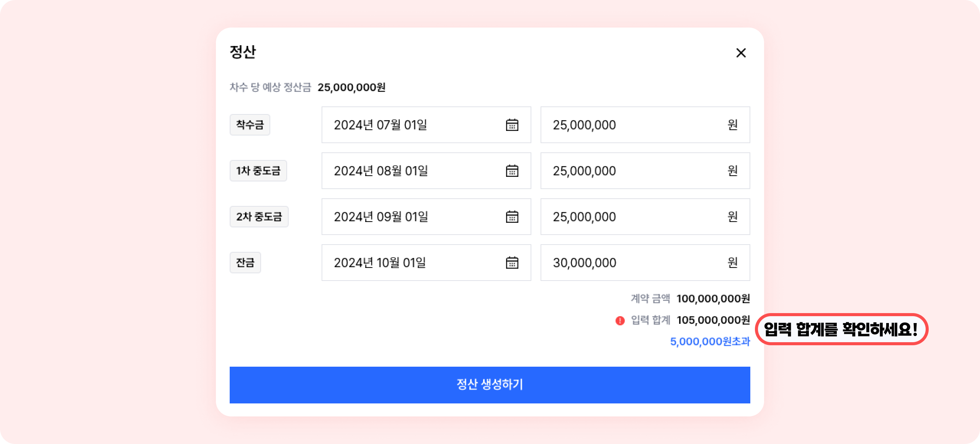
Task: Click the 2차 중도금 label tag
Action: [x=259, y=217]
